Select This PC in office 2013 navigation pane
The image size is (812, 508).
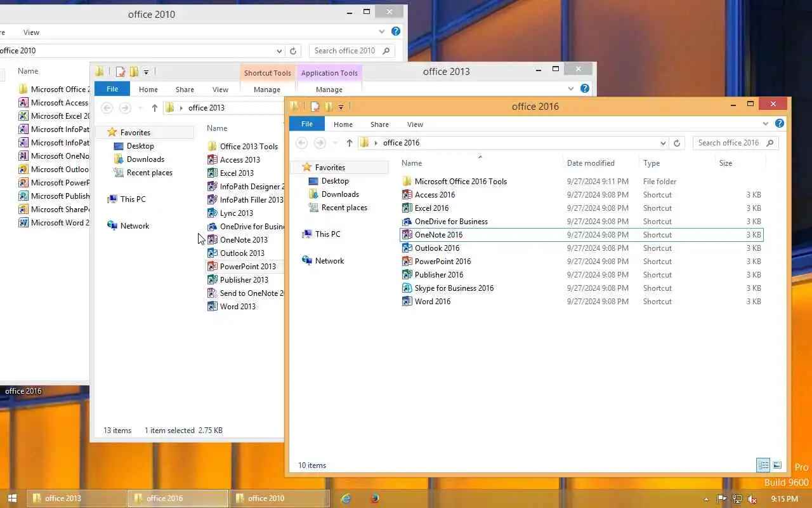pos(133,199)
